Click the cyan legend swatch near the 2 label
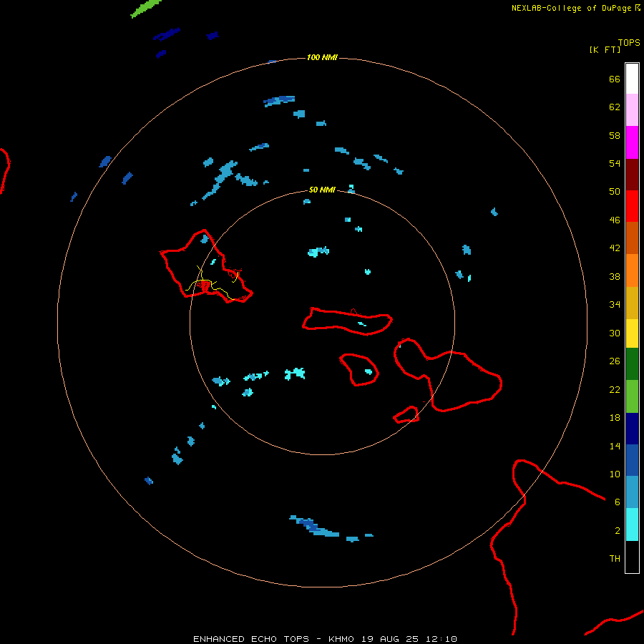This screenshot has height=644, width=644. point(632,525)
